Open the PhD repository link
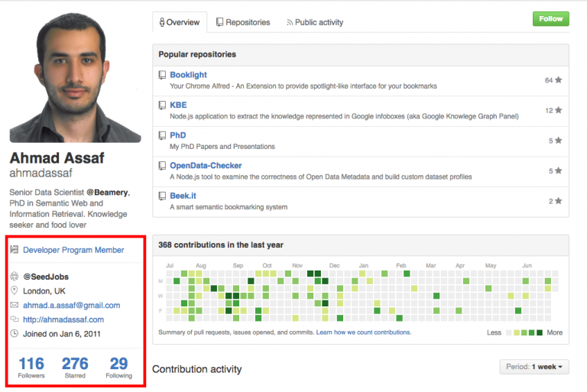587x392 pixels. coord(178,135)
